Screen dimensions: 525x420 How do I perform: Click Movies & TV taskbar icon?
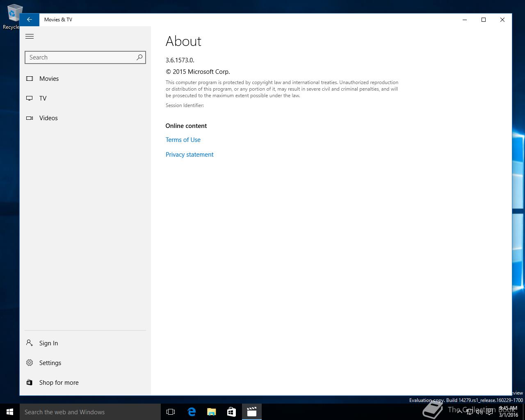(x=252, y=412)
